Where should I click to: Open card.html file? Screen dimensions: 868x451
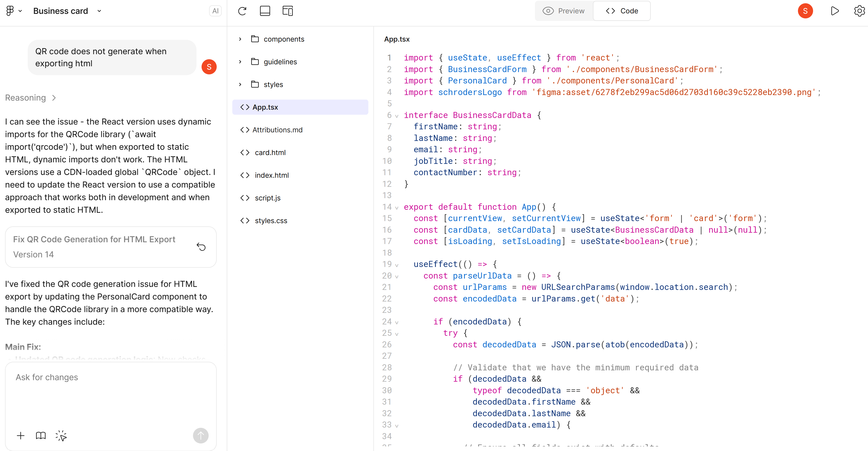(270, 152)
